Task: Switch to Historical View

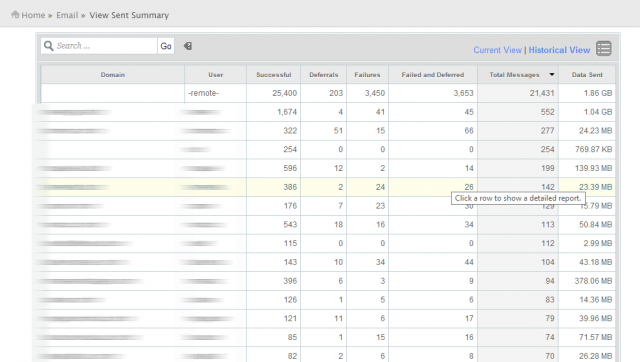Action: tap(559, 50)
